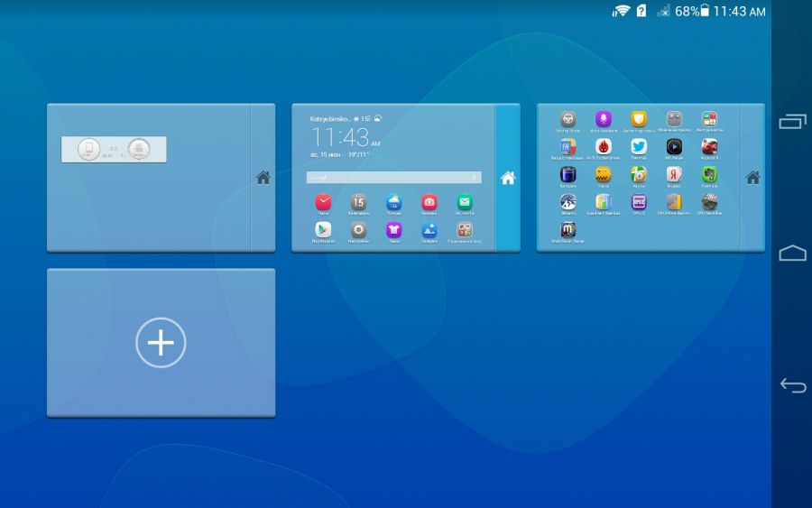The image size is (812, 508).
Task: Tap the Evernote elephant icon
Action: pos(709,174)
